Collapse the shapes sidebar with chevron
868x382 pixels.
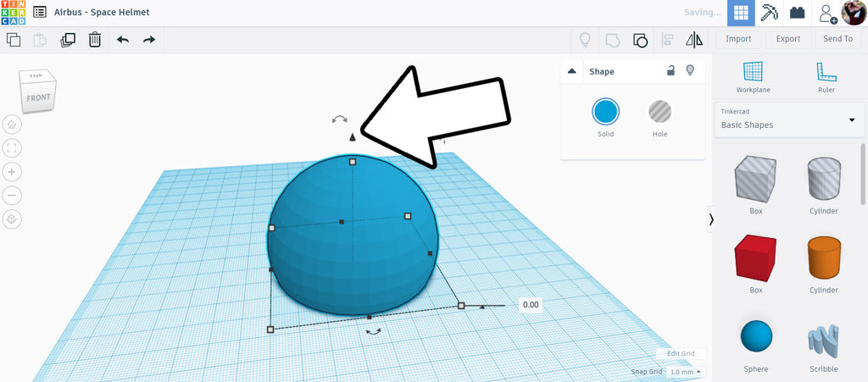click(711, 219)
